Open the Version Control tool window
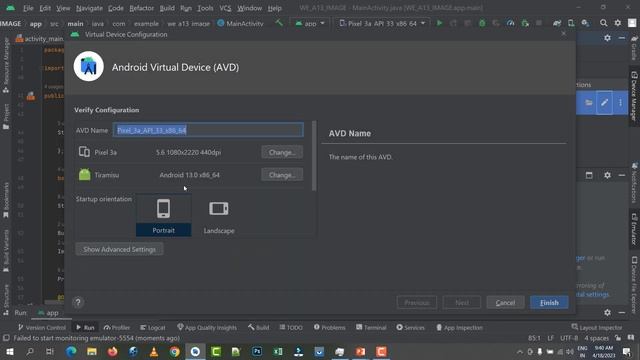The width and height of the screenshot is (640, 360). pyautogui.click(x=42, y=327)
